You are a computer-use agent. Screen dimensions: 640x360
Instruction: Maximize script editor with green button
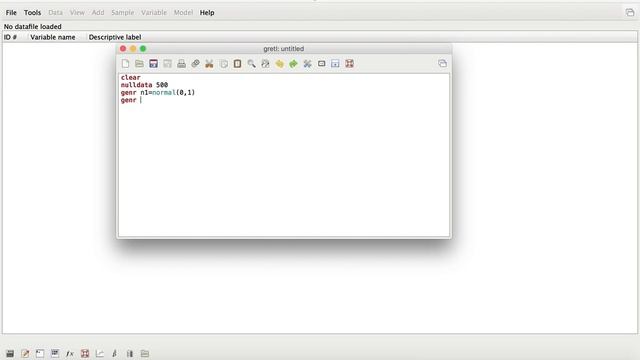click(143, 49)
